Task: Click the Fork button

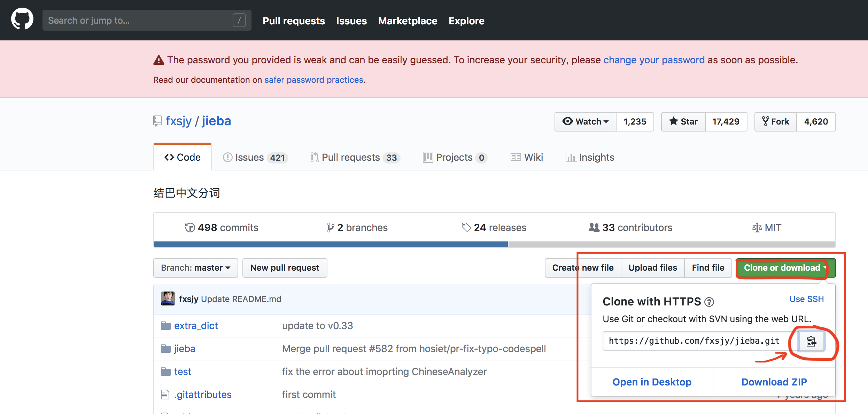Action: coord(775,121)
